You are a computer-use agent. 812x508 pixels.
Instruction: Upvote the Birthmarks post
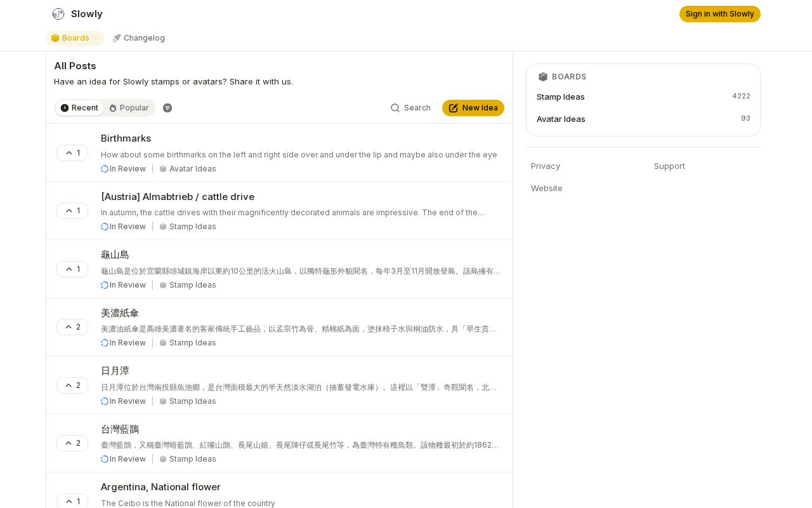tap(72, 153)
